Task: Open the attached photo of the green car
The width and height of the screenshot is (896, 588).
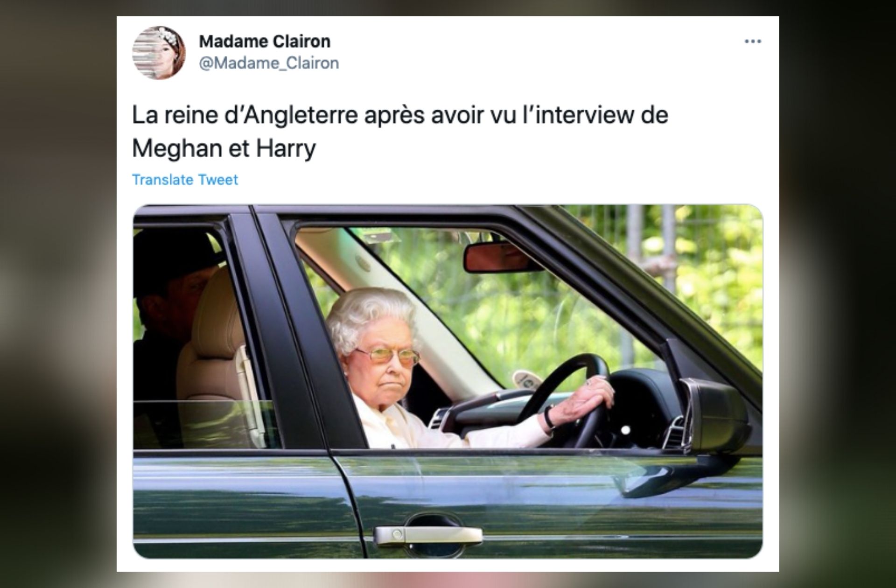Action: click(448, 381)
